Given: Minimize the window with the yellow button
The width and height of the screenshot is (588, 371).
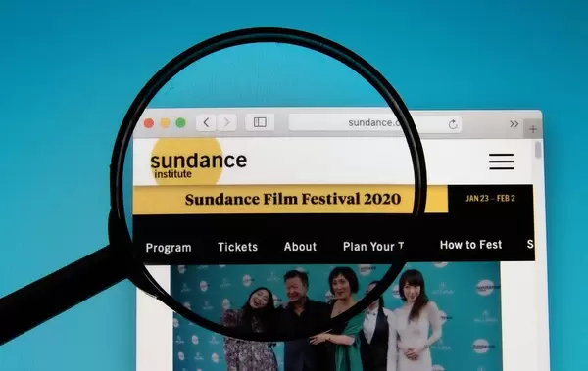Looking at the screenshot, I should [x=165, y=123].
